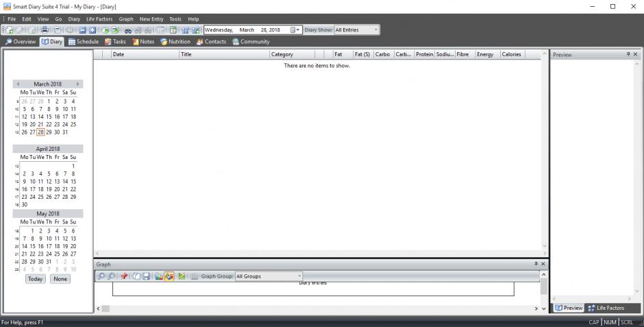Click the save graph floppy disk icon
This screenshot has width=644, height=327.
tap(146, 276)
